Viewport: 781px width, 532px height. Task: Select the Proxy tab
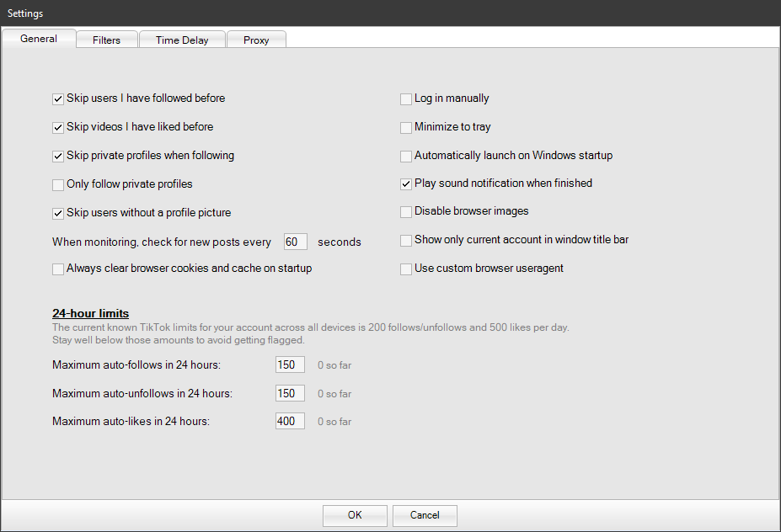tap(256, 40)
